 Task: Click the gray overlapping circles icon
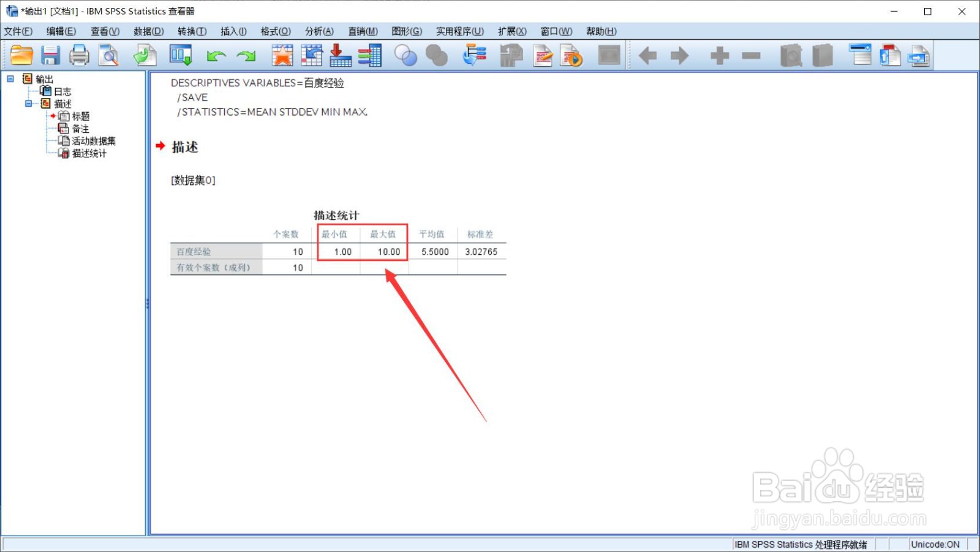coord(437,56)
